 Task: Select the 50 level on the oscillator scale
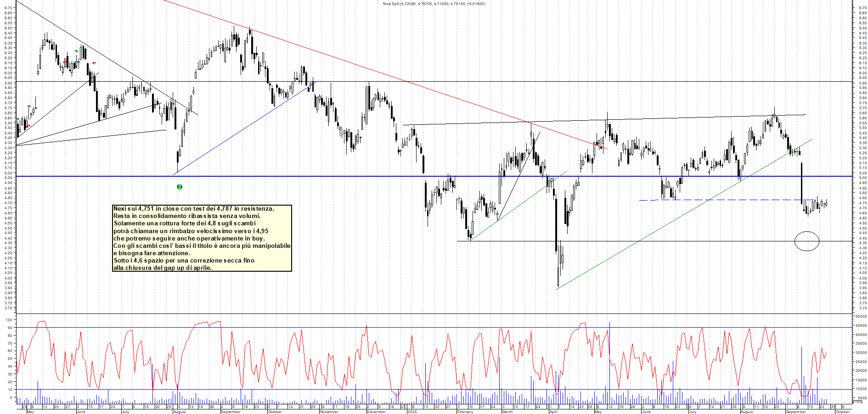[x=11, y=358]
